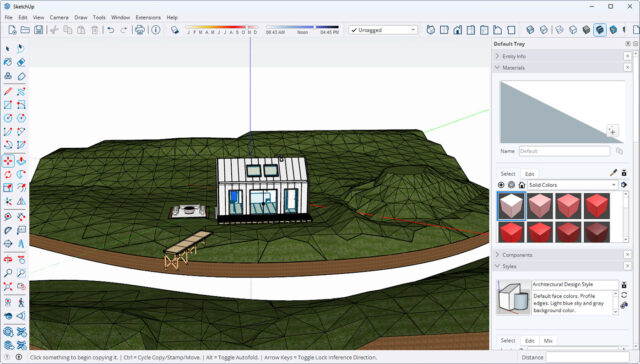Expand the Components panel
This screenshot has width=640, height=364.
[x=498, y=255]
